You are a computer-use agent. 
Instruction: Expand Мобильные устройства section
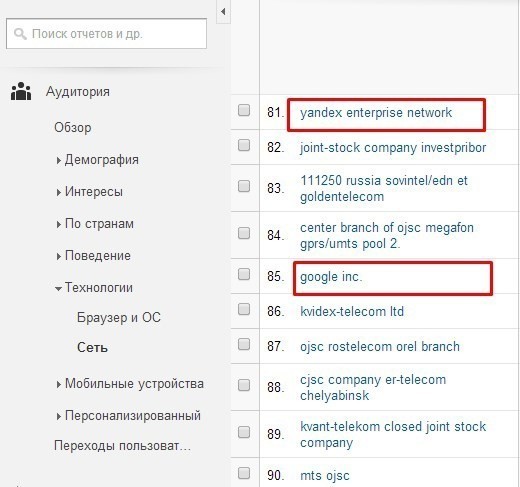[x=130, y=384]
